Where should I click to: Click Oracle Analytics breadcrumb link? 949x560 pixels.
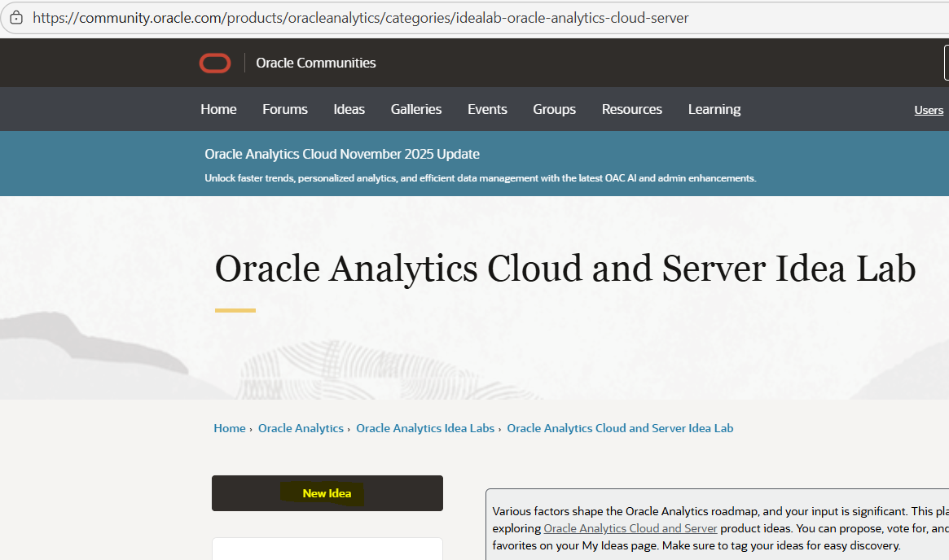pos(301,428)
